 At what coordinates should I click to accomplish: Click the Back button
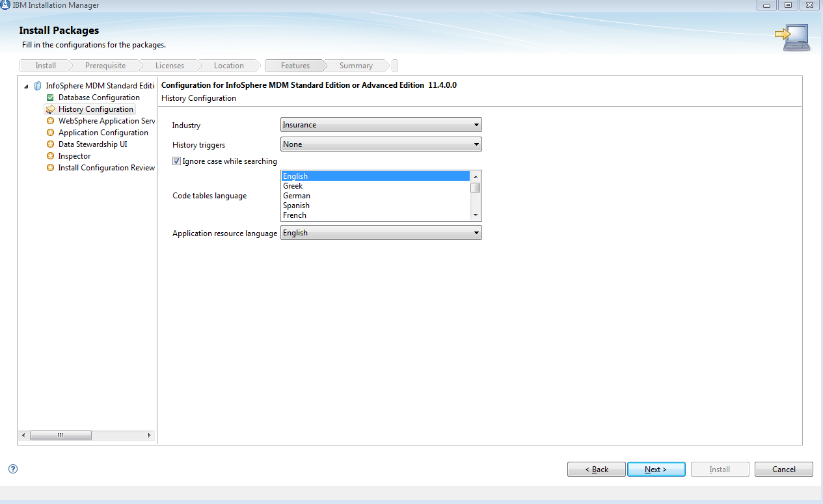[597, 470]
